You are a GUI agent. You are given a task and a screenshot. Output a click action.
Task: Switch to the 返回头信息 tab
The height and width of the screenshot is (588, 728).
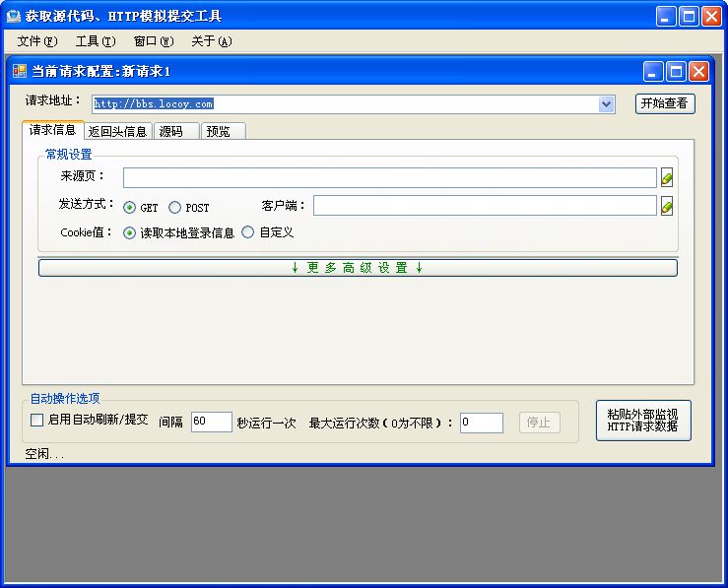(x=117, y=131)
